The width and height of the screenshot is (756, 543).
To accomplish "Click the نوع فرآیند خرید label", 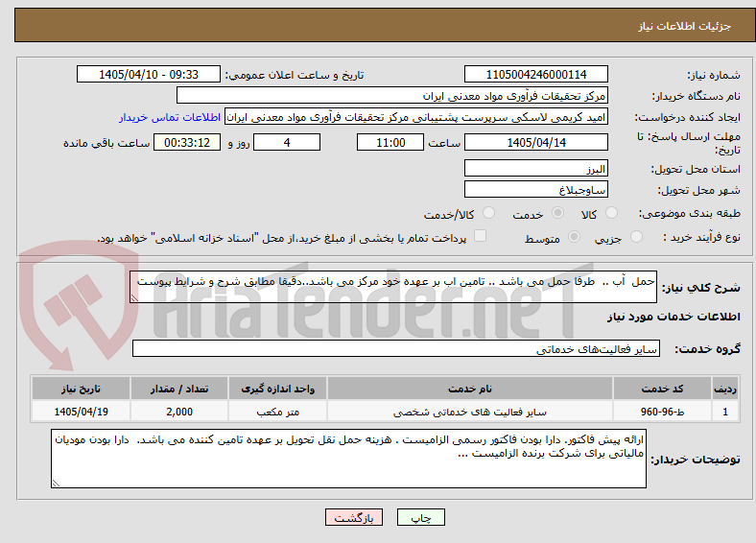I will point(702,237).
